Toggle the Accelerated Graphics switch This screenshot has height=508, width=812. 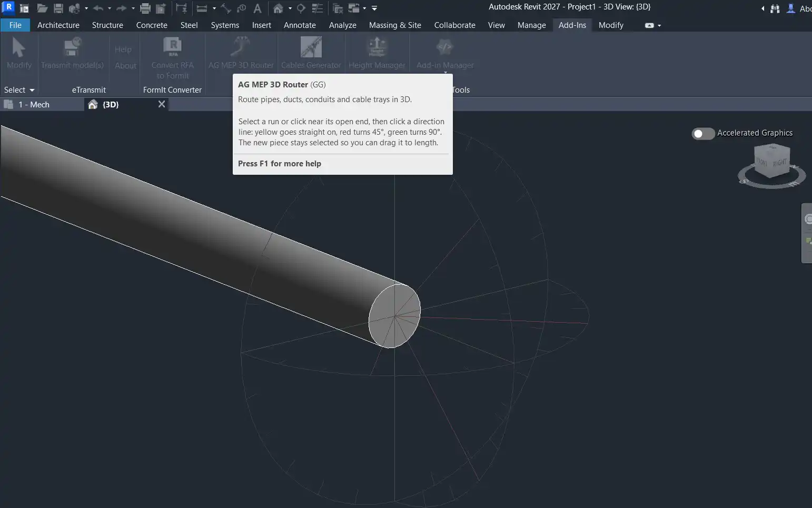tap(703, 134)
